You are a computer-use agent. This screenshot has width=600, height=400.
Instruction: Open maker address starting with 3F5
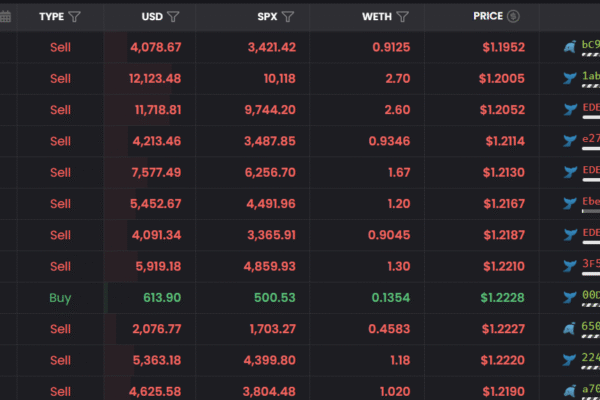coord(591,265)
